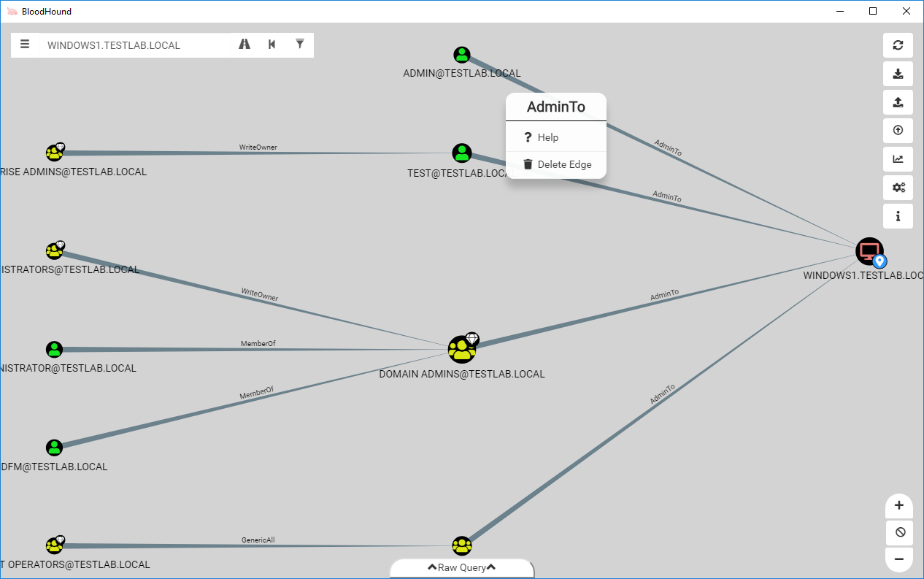Change layout type with the chart icon
The height and width of the screenshot is (579, 924).
point(898,159)
